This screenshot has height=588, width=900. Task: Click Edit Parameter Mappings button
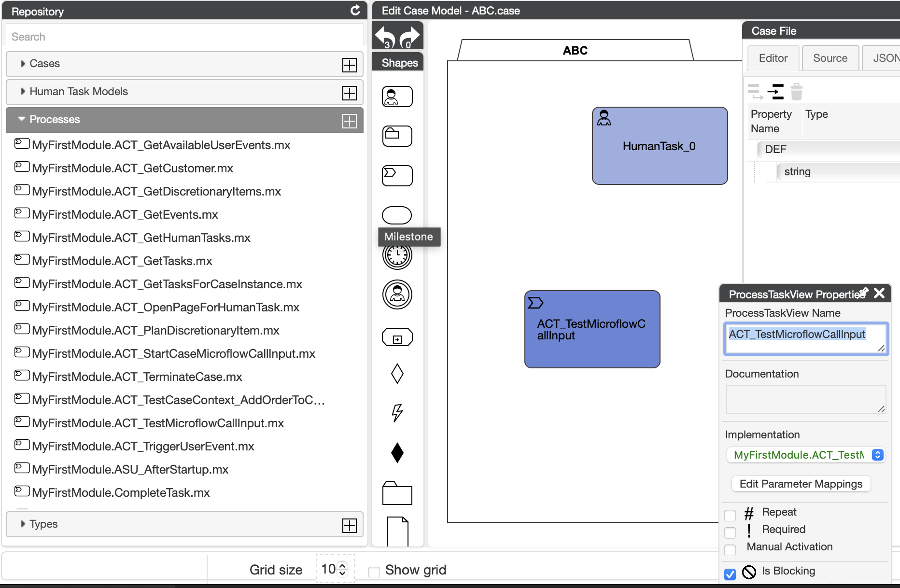click(801, 484)
